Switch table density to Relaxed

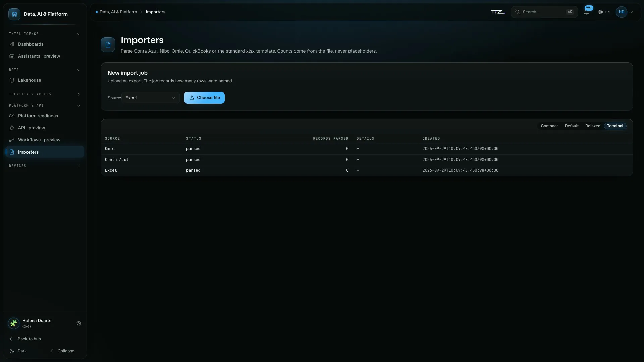click(593, 126)
